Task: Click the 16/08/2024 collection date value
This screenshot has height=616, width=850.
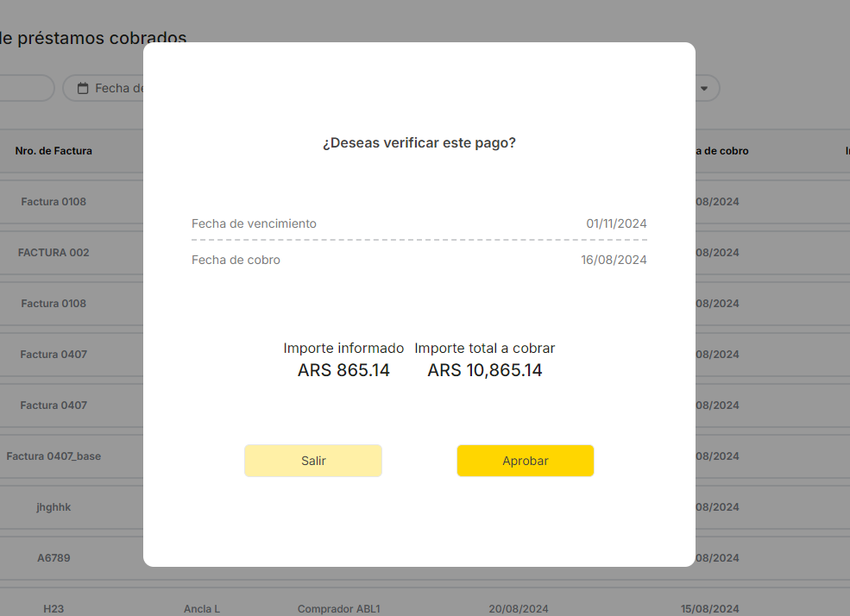Action: [614, 260]
